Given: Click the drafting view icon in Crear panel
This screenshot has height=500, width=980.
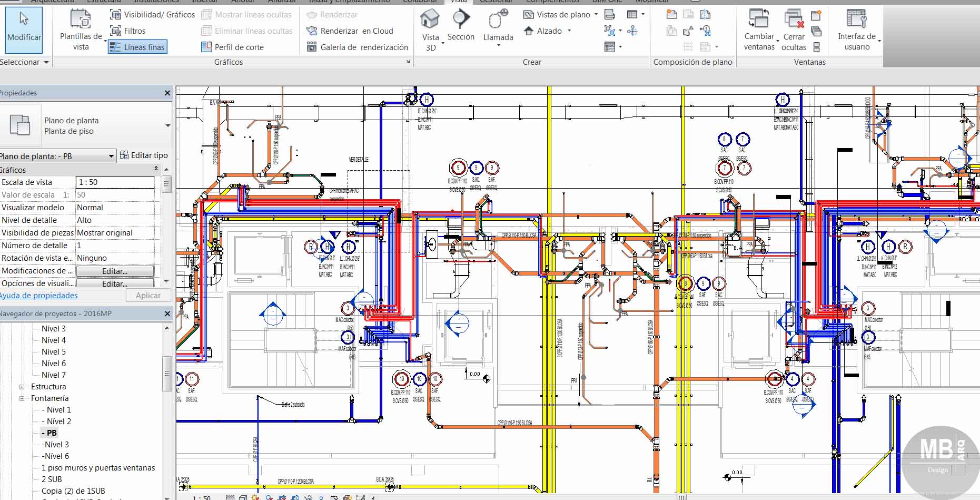Looking at the screenshot, I should point(610,15).
